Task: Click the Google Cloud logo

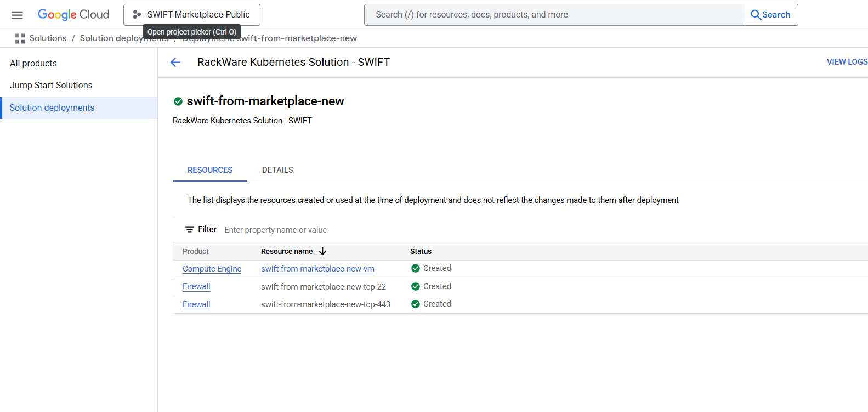Action: coord(73,15)
